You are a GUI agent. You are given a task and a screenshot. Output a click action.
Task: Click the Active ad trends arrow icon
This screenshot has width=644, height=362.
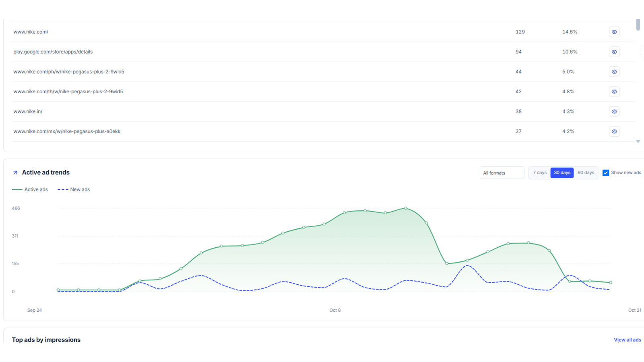click(15, 173)
